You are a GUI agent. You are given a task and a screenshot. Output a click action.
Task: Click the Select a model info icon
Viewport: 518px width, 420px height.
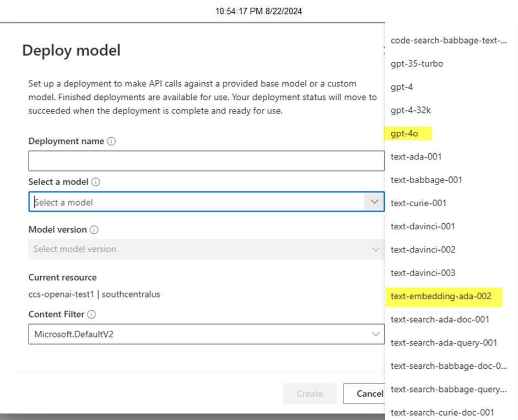pos(96,182)
